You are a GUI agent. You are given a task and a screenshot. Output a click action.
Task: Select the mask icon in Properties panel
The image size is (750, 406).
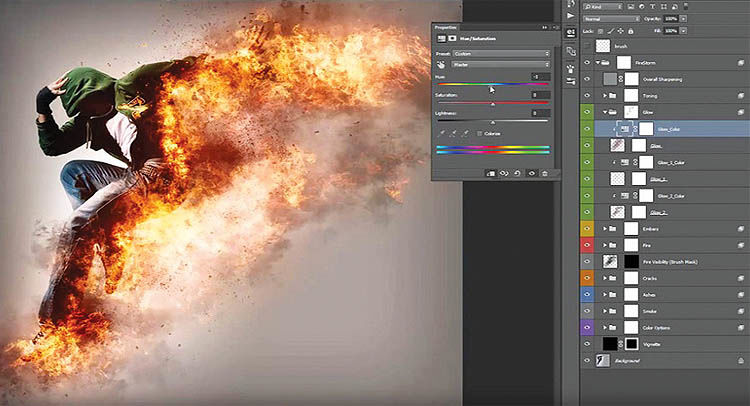452,38
